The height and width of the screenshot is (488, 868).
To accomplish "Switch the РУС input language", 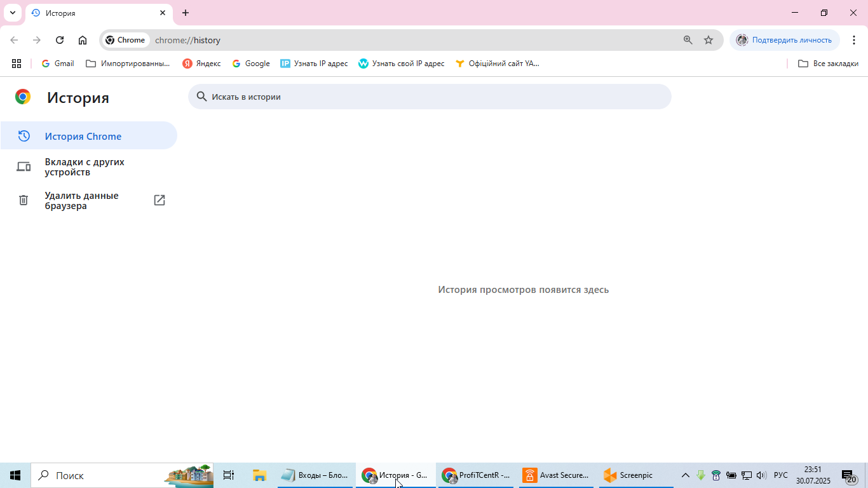I will (781, 475).
